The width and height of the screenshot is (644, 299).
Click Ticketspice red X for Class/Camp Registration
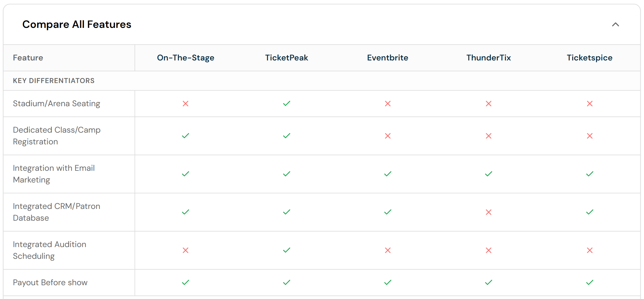click(590, 136)
